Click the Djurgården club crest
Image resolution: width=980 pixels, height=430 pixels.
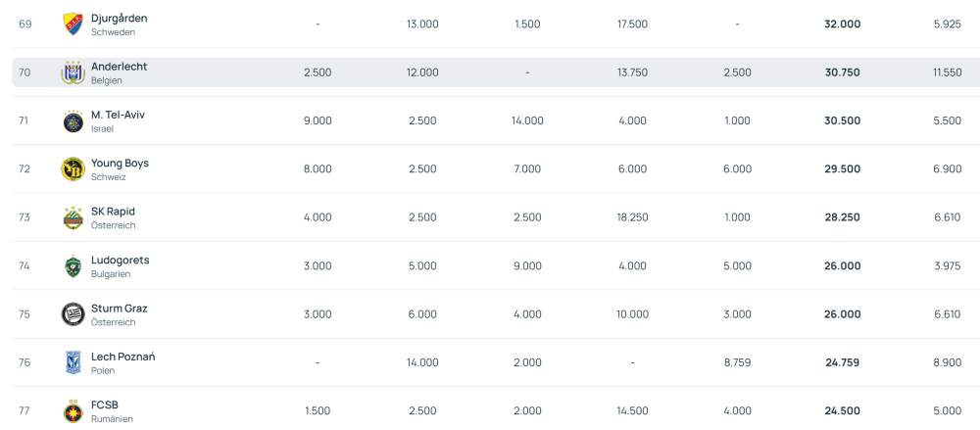click(x=73, y=24)
